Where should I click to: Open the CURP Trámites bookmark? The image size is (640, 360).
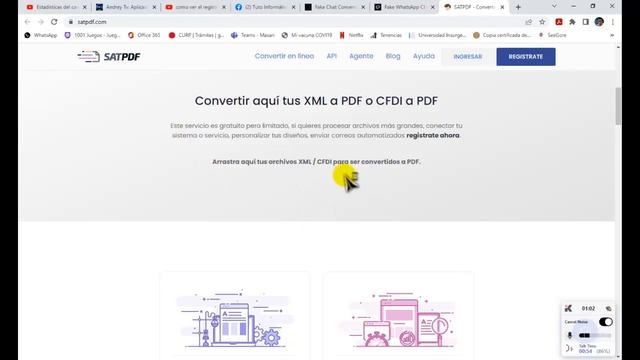tap(196, 36)
